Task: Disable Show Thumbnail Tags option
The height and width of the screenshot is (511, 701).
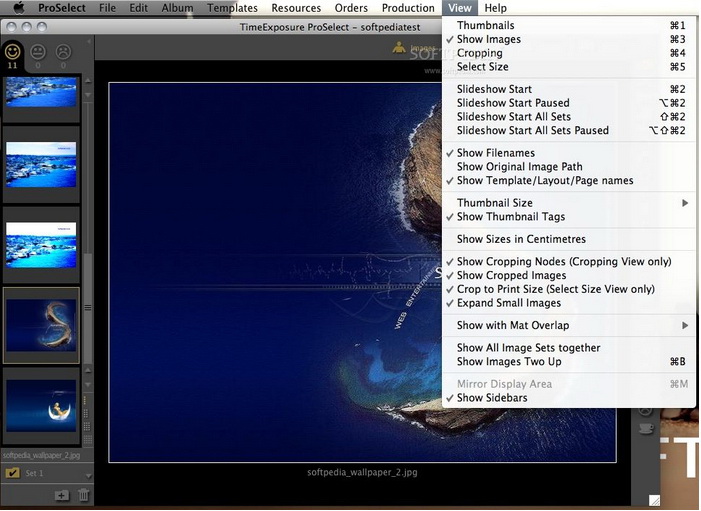Action: pyautogui.click(x=510, y=217)
